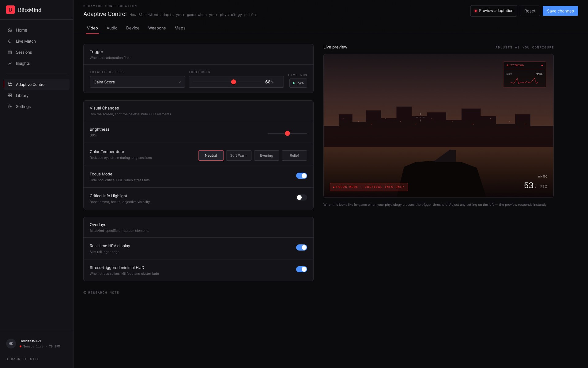
Task: Click the Live Match target icon
Action: (10, 41)
